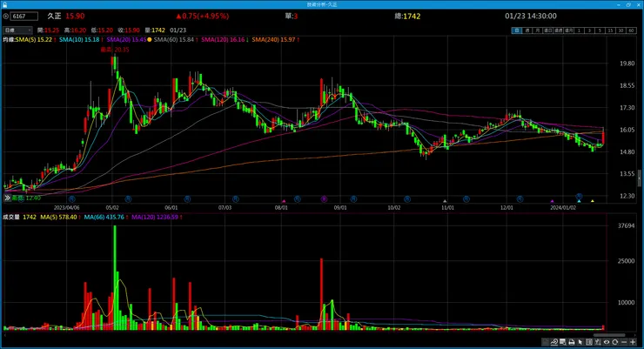Click the axis settings icon in bottom toolbar
This screenshot has height=349, width=644.
coord(598,342)
